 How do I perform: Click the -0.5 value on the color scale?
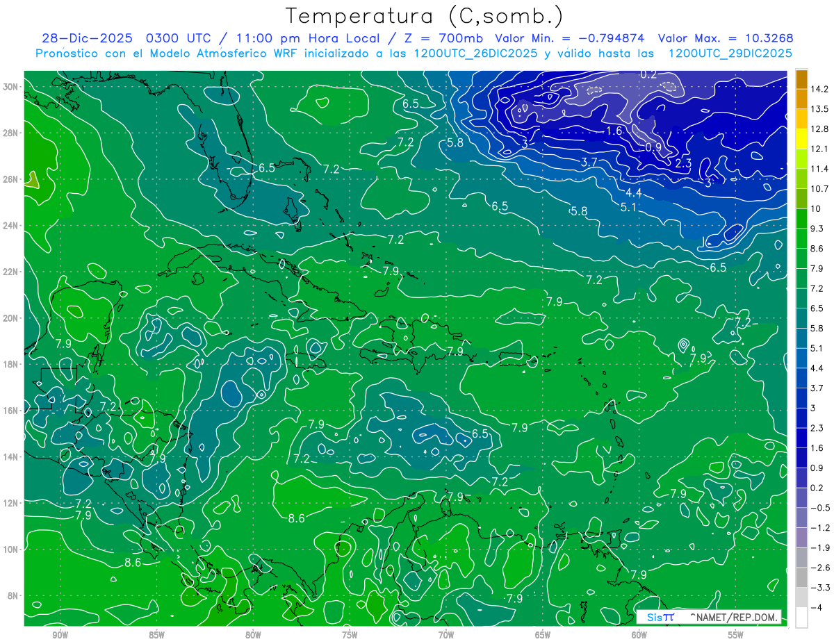click(819, 508)
